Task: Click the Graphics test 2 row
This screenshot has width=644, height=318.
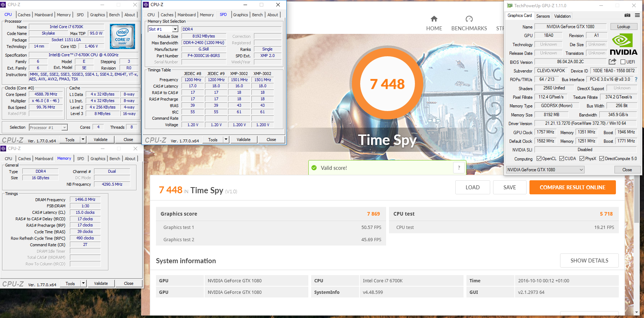Action: click(x=271, y=239)
